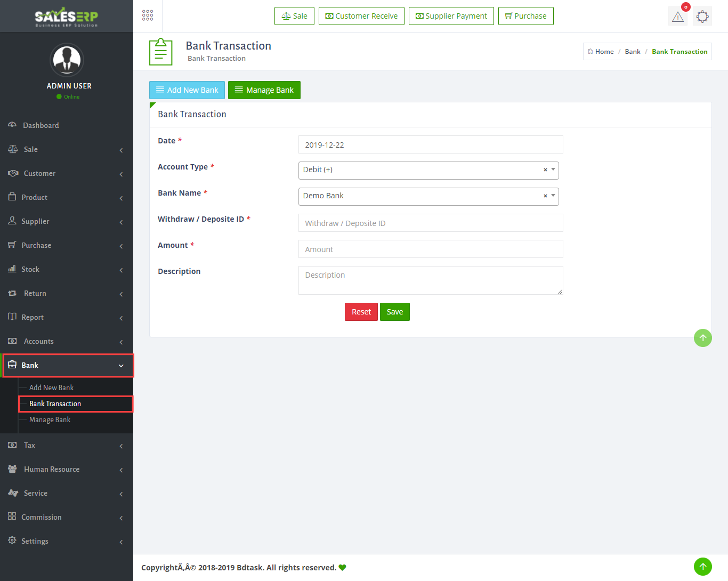Clear the Demo Bank selection with x

(545, 196)
